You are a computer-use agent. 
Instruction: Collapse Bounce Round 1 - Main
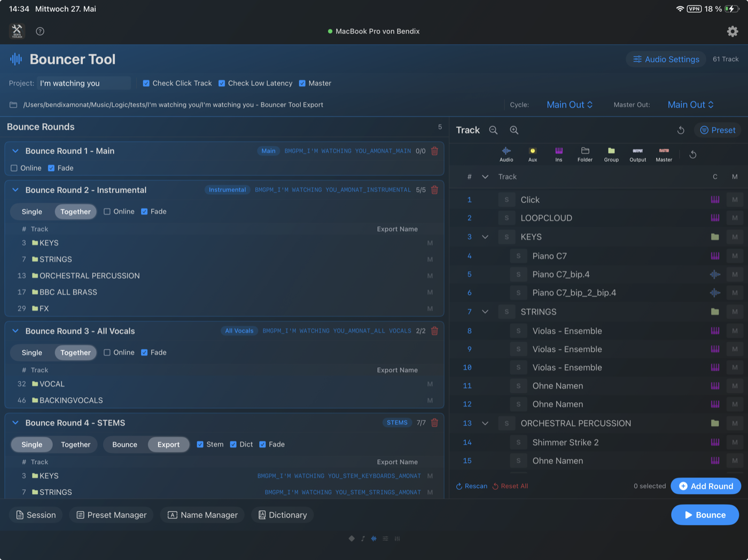pyautogui.click(x=15, y=151)
